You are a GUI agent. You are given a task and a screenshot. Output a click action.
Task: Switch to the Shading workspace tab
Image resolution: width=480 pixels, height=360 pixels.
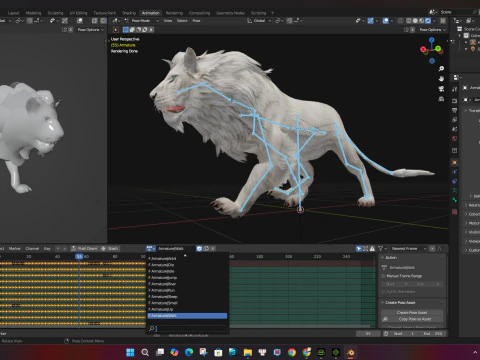tap(129, 13)
